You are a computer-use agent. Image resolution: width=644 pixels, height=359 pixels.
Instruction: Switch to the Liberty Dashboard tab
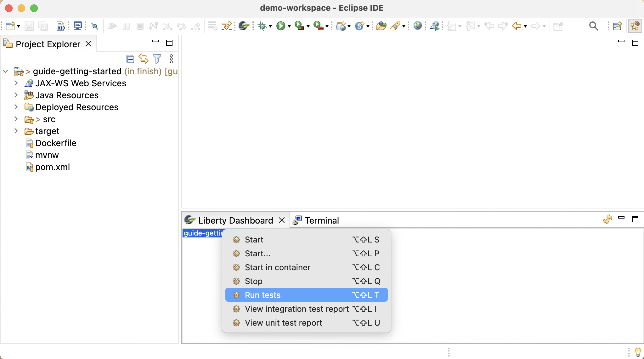[x=235, y=220]
